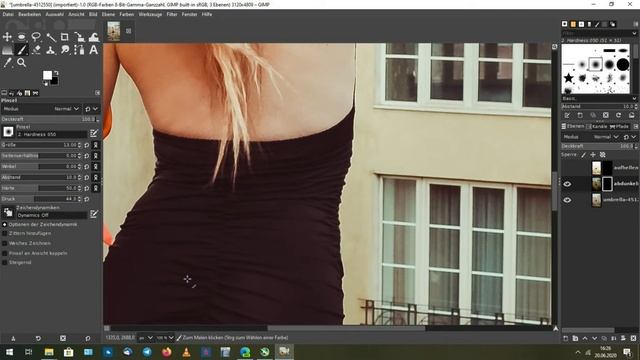Select the Crop tool
Screen dimensions: 640x360
coord(64,37)
